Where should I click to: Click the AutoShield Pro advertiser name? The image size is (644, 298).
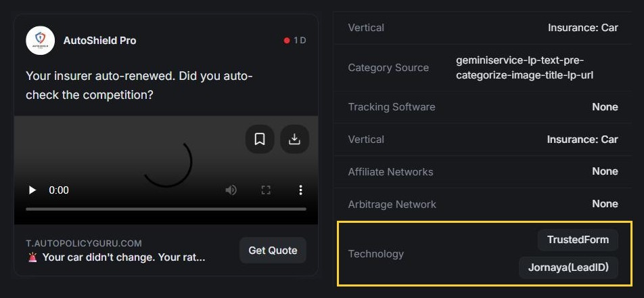point(100,40)
